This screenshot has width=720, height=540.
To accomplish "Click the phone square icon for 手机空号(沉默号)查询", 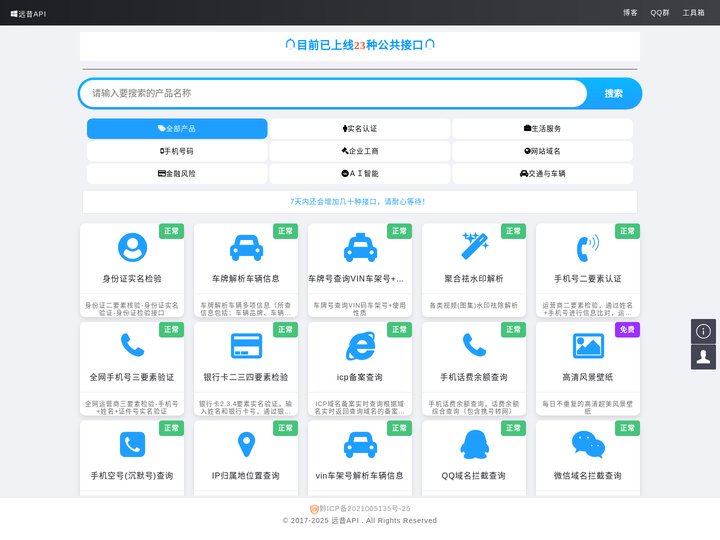I will pos(132,444).
